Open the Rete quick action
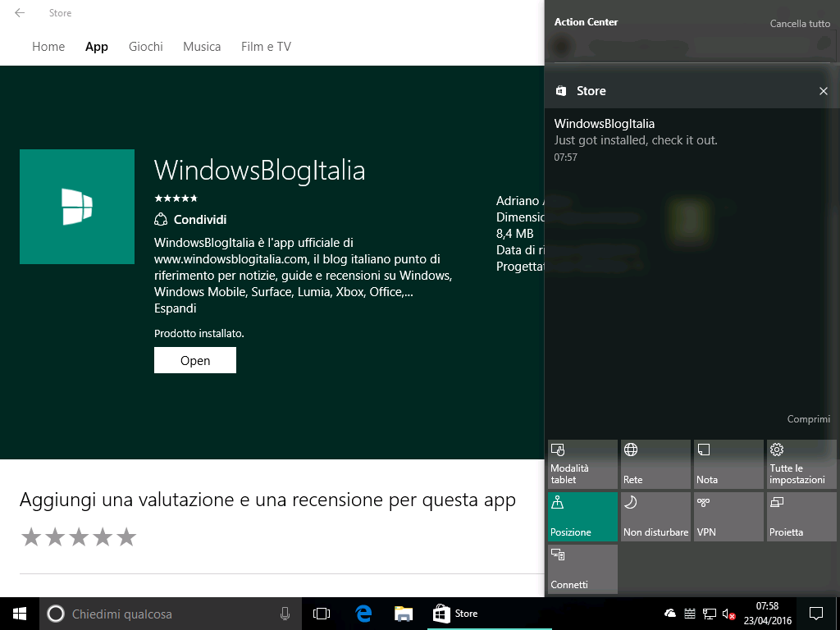The width and height of the screenshot is (840, 630). pyautogui.click(x=655, y=464)
